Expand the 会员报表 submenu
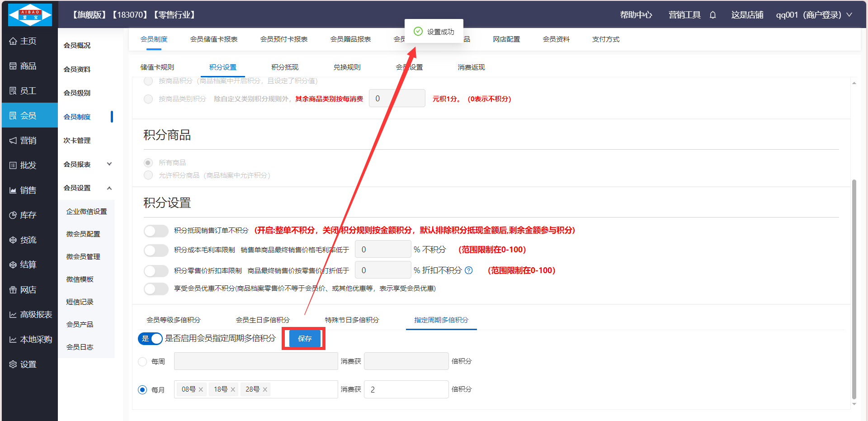This screenshot has width=868, height=421. click(x=109, y=164)
